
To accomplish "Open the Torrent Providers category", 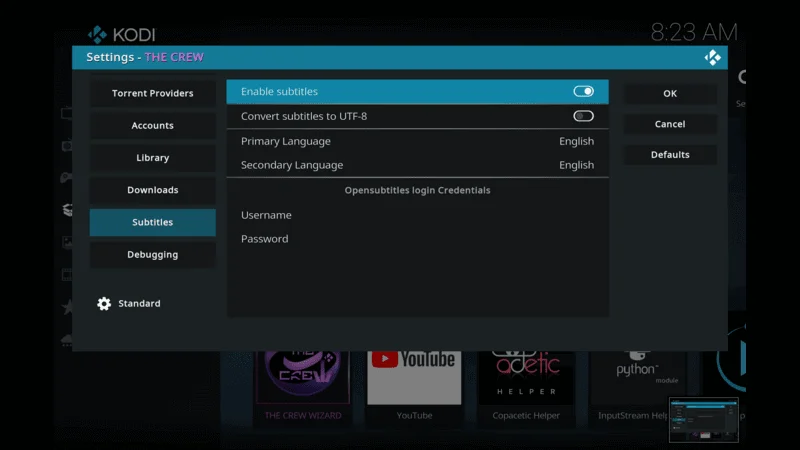I will point(153,93).
